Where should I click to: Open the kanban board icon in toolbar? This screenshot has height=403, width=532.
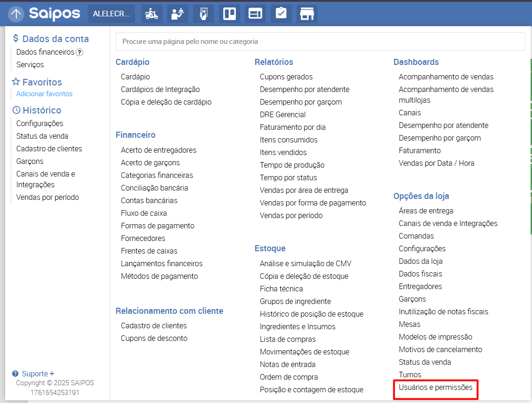click(x=229, y=14)
